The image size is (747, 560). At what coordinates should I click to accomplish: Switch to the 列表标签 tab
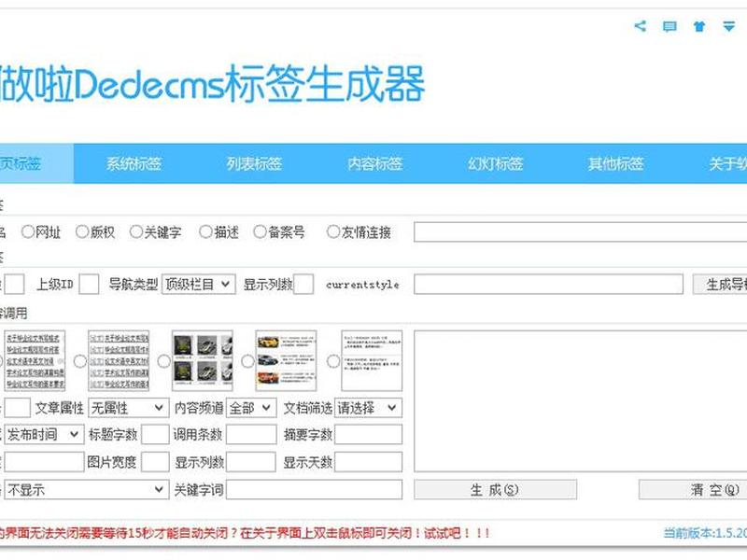tap(254, 164)
